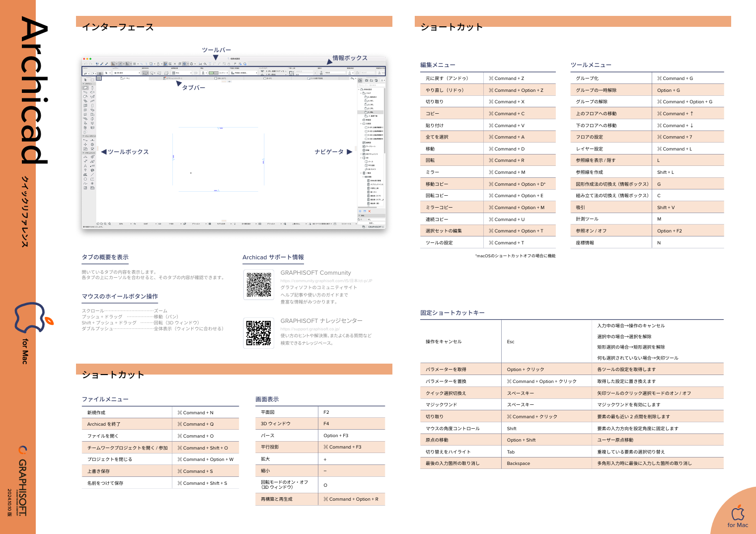The height and width of the screenshot is (534, 756).
Task: Click the 'ファイルメニュー' heading
Action: coord(105,399)
